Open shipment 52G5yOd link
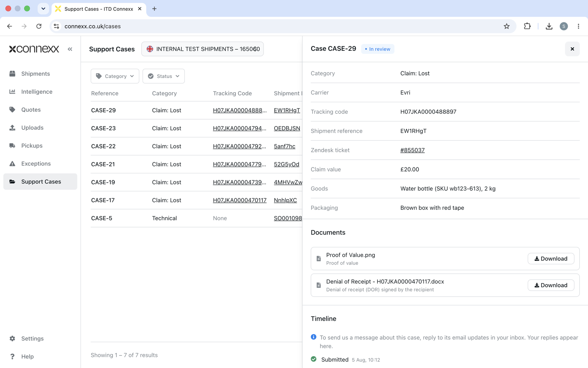 pyautogui.click(x=287, y=164)
